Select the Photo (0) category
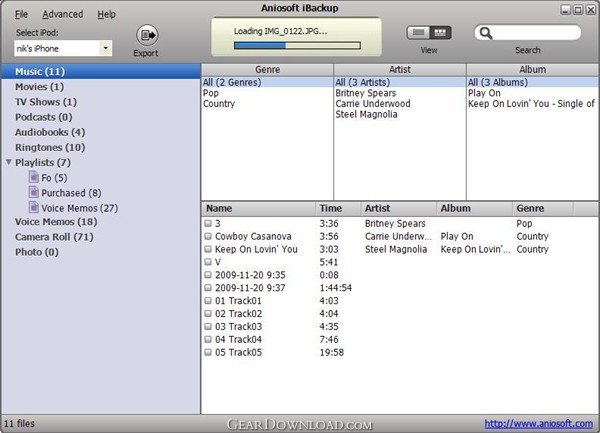This screenshot has width=600, height=433. pos(101,252)
